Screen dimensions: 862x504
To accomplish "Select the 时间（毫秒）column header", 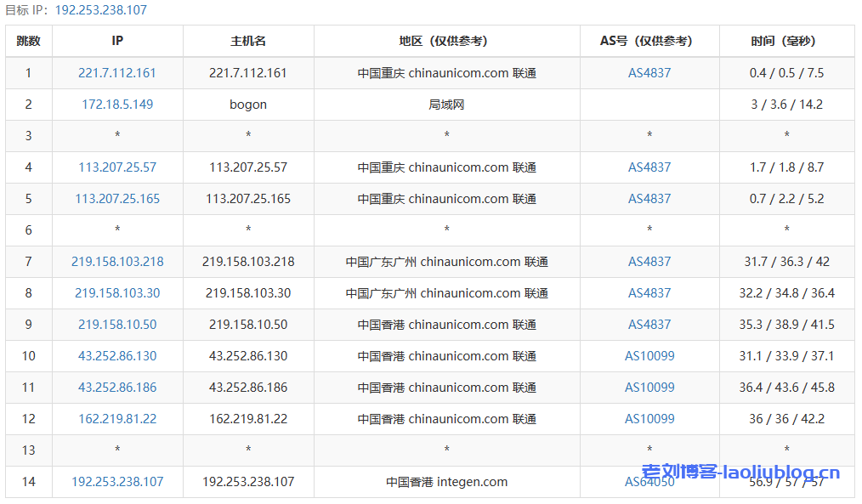I will coord(786,41).
